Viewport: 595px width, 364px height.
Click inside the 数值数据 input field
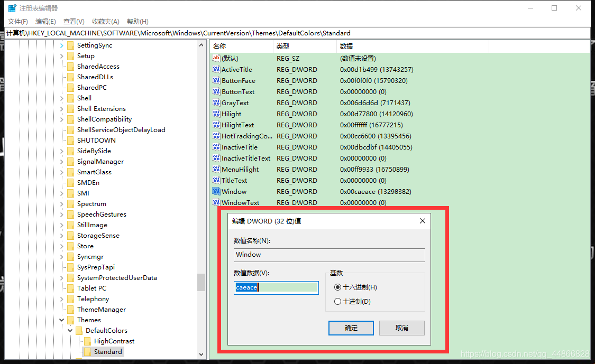275,287
